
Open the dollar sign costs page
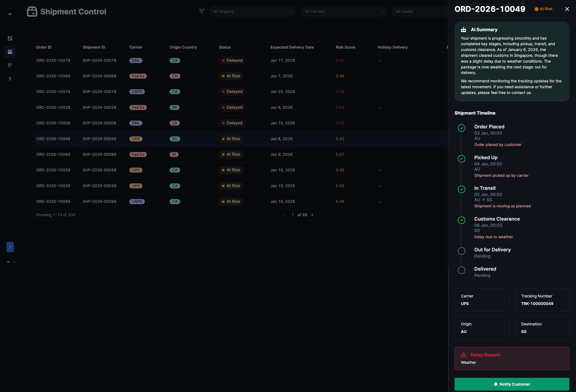pyautogui.click(x=10, y=79)
